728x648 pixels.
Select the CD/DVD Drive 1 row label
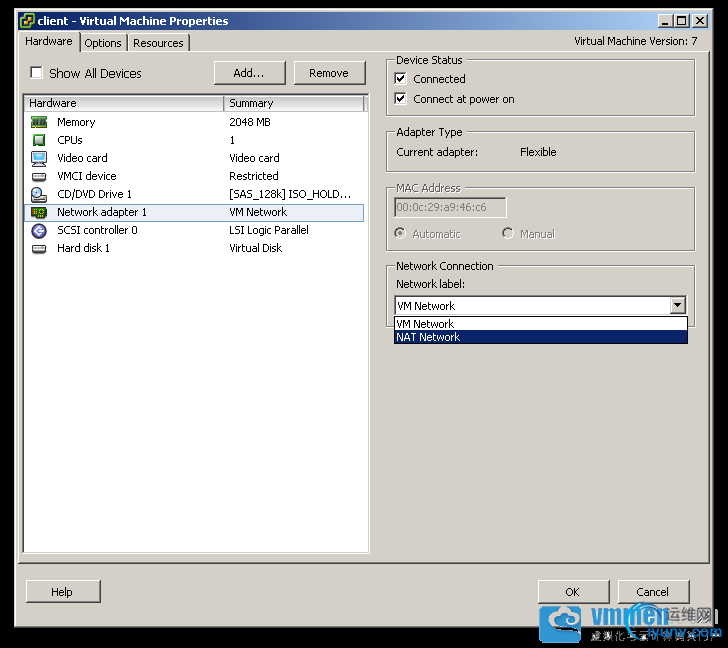click(94, 194)
